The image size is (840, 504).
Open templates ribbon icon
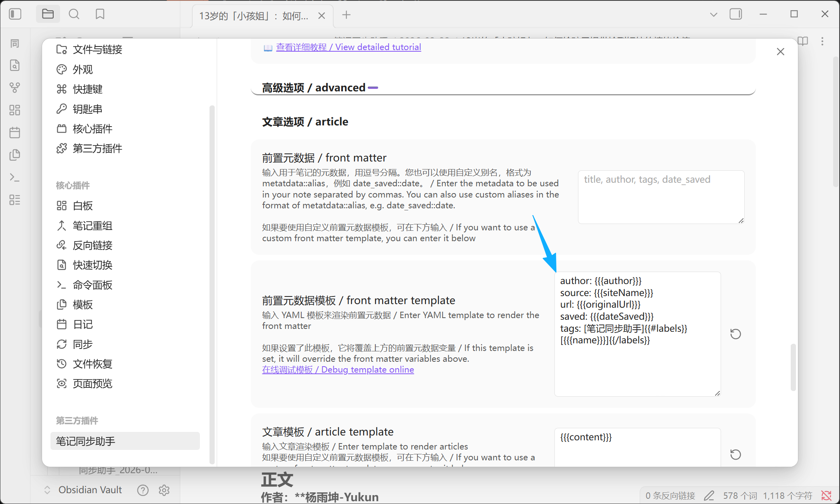15,155
